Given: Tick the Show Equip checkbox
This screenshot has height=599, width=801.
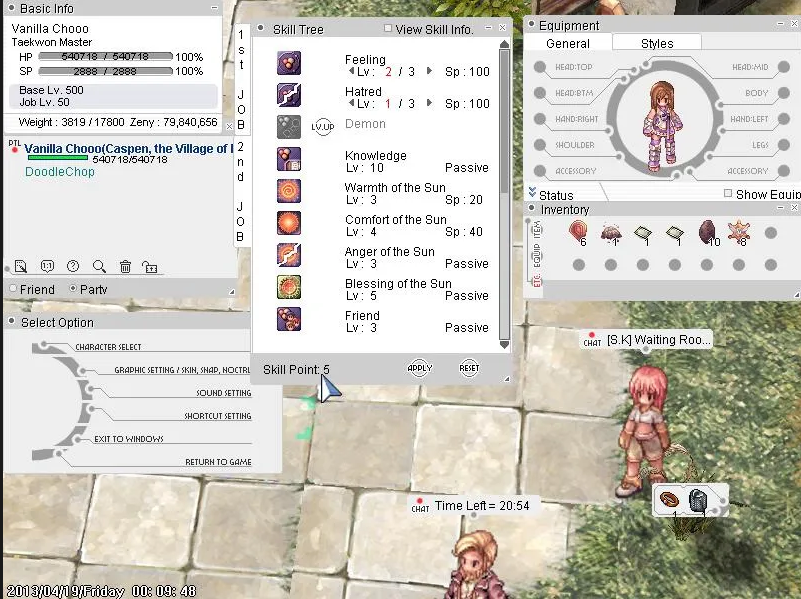Looking at the screenshot, I should (x=728, y=194).
